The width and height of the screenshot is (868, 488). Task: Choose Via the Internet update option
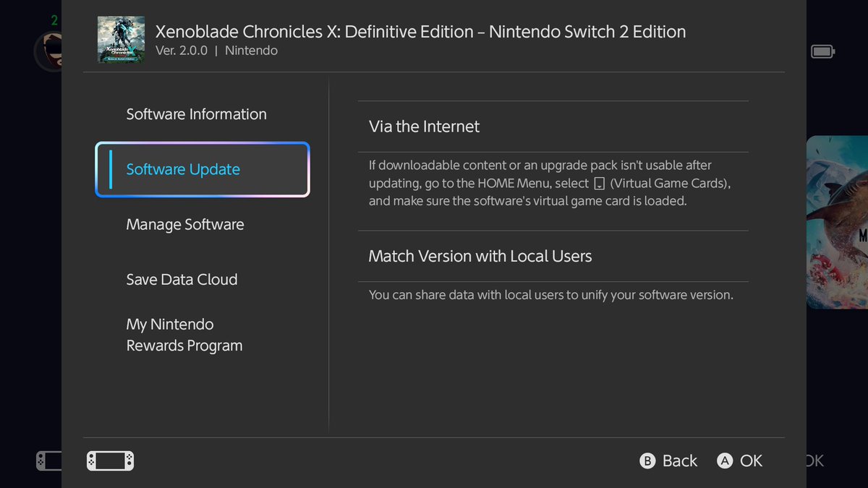(x=553, y=127)
